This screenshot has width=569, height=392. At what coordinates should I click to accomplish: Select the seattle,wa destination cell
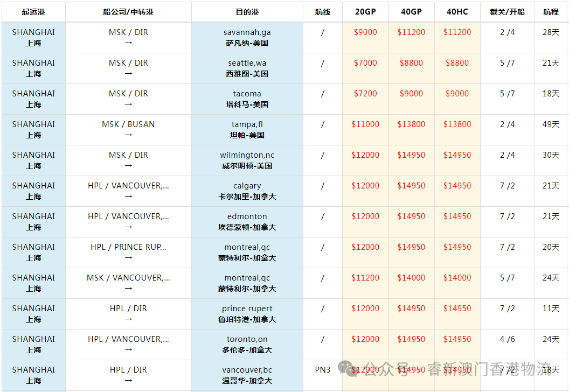point(247,68)
